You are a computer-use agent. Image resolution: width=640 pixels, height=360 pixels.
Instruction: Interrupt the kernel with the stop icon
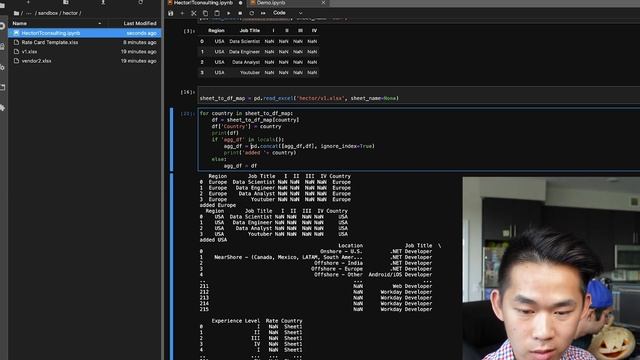[x=240, y=13]
